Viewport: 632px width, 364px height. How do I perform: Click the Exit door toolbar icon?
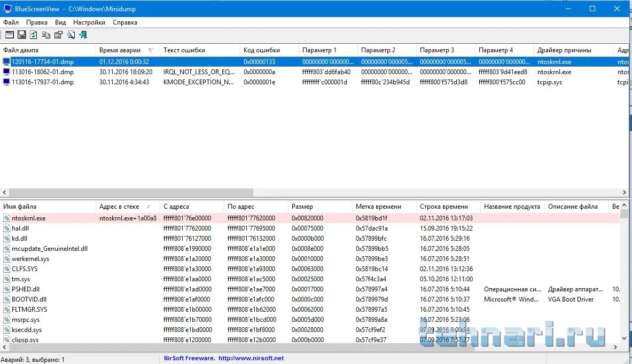(83, 35)
